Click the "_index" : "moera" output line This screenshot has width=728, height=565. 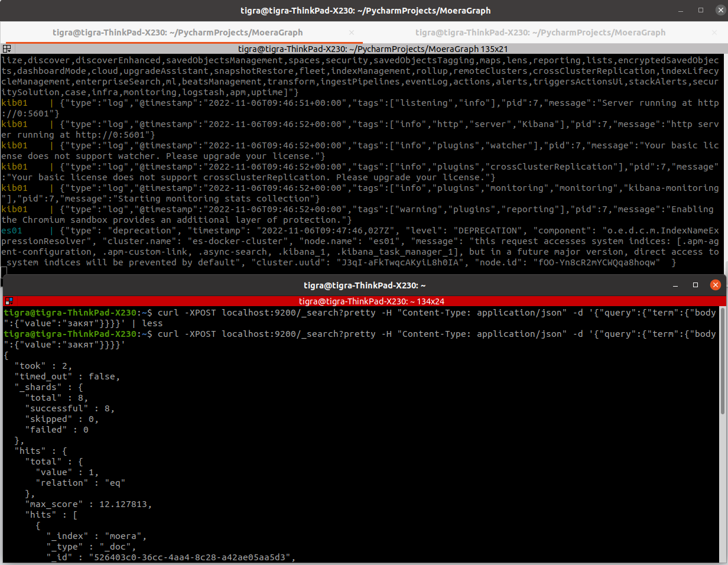pos(96,536)
